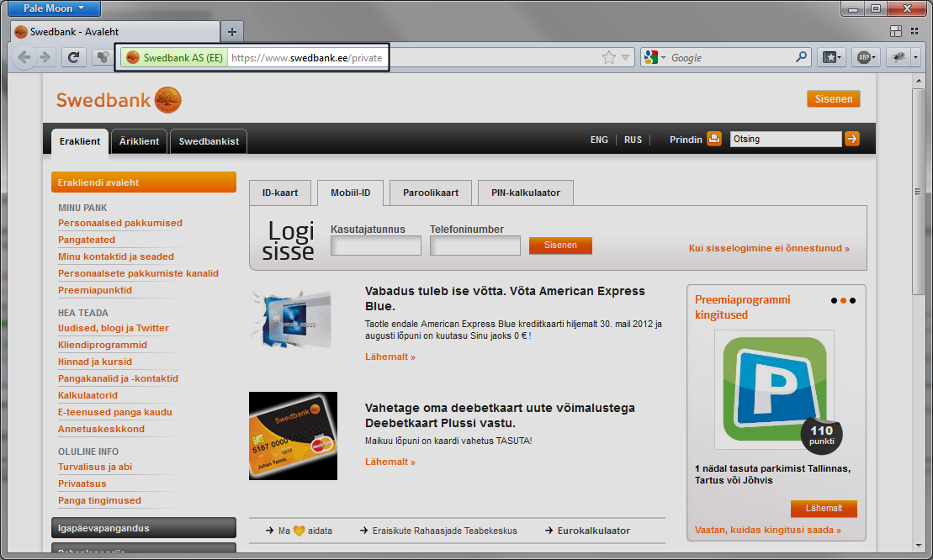Open the Preemiapunktid link
Viewport: 933px width, 560px height.
tap(95, 290)
